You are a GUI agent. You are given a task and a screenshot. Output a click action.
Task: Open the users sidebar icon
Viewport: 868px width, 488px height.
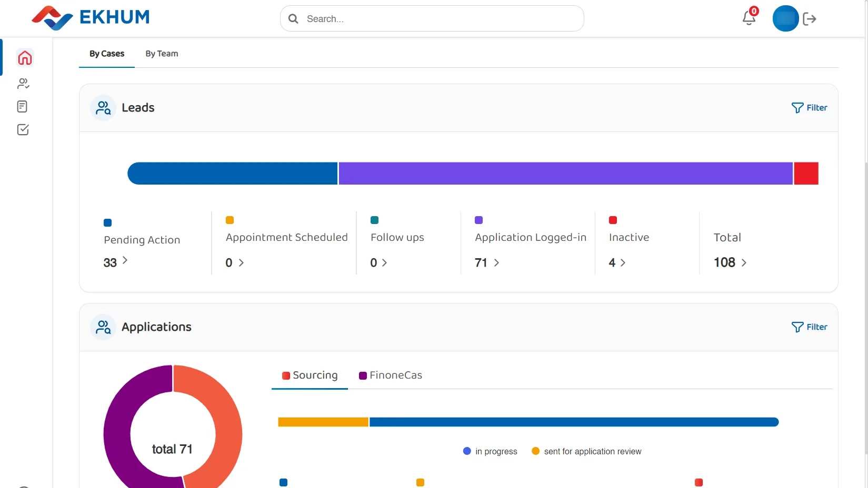tap(23, 83)
